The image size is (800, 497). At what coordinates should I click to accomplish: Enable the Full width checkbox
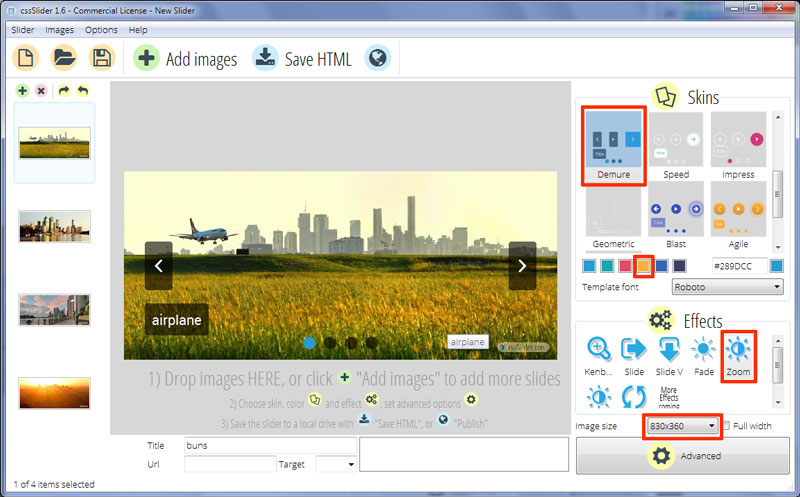point(727,426)
